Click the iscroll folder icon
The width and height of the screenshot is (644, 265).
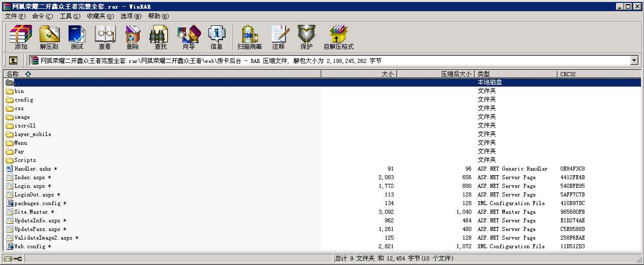pyautogui.click(x=10, y=126)
